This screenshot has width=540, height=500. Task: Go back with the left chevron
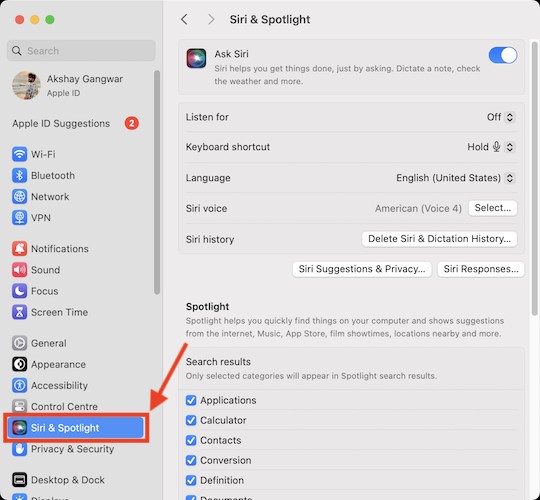pyautogui.click(x=185, y=19)
